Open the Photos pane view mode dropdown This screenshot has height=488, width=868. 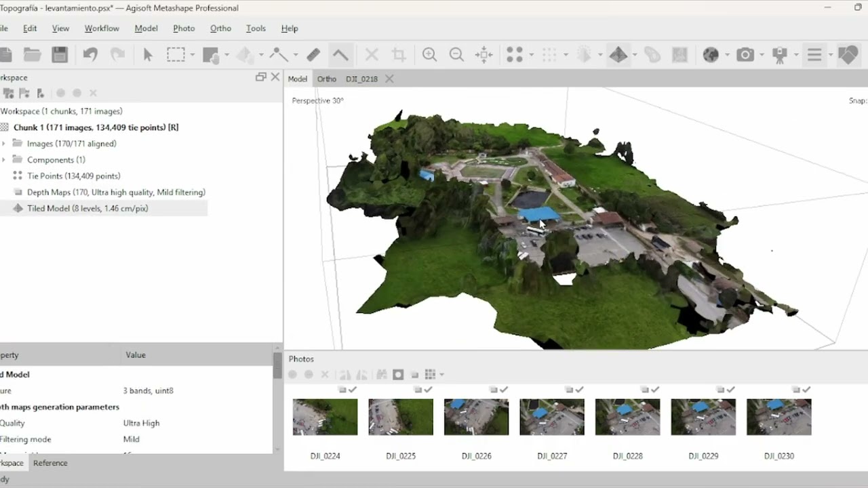click(441, 374)
